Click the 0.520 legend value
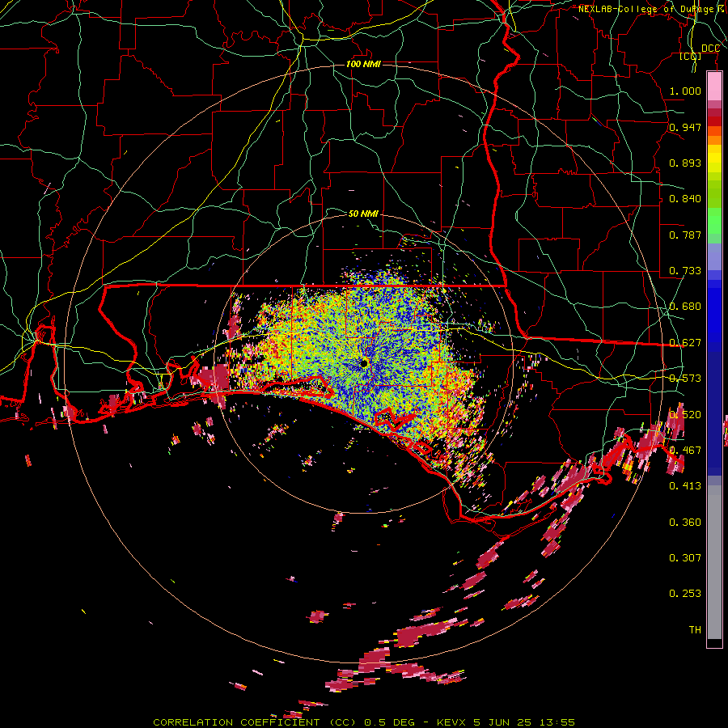 (x=685, y=415)
